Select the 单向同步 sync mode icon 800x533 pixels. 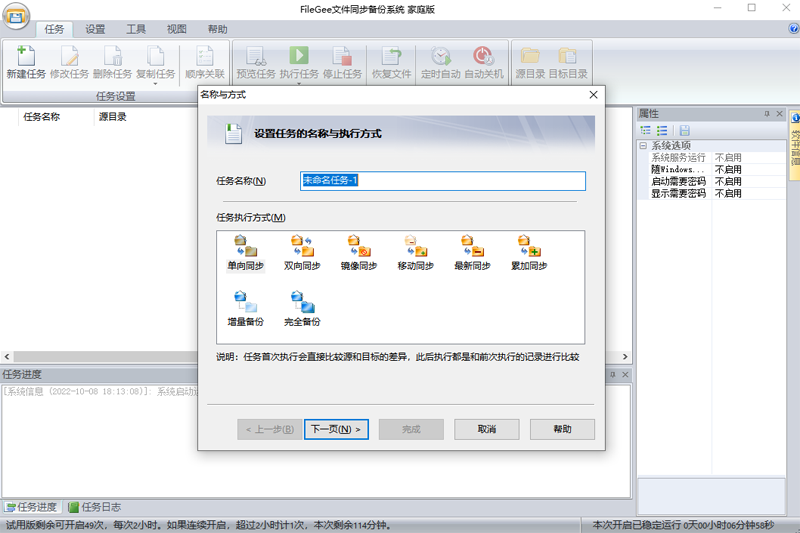point(245,252)
